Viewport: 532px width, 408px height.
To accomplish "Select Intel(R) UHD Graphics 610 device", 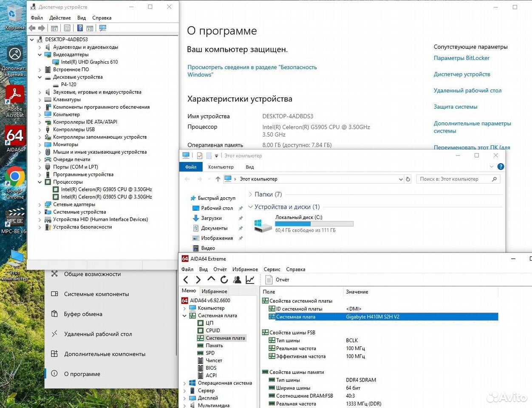I will click(x=89, y=62).
